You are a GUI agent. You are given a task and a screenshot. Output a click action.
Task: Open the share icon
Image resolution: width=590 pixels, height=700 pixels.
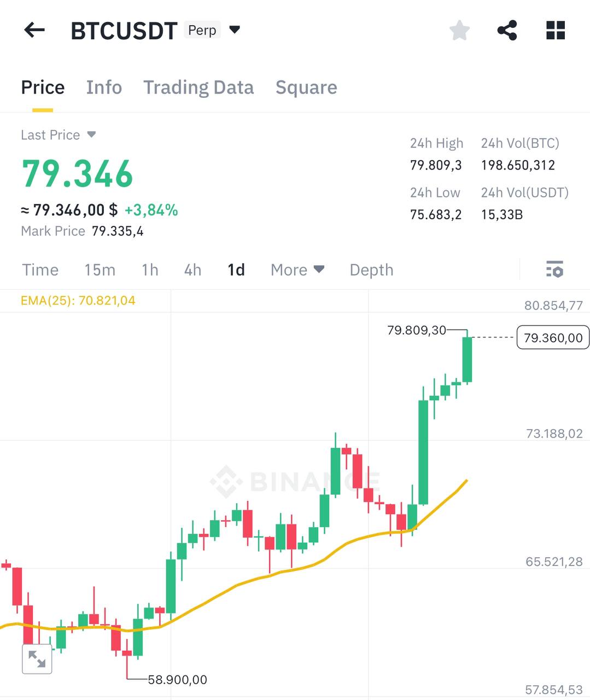(x=506, y=31)
